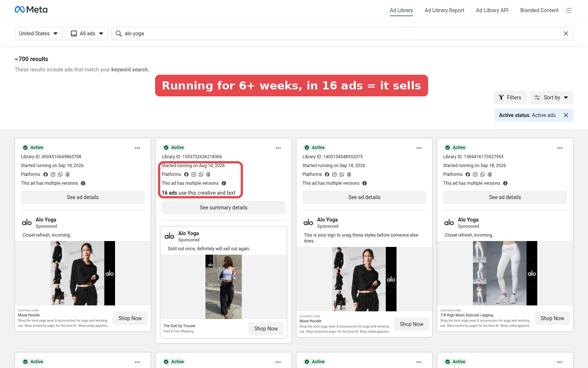Click '7/8 High-Waist Airbrush Legging' title
588x368 pixels.
(467, 315)
